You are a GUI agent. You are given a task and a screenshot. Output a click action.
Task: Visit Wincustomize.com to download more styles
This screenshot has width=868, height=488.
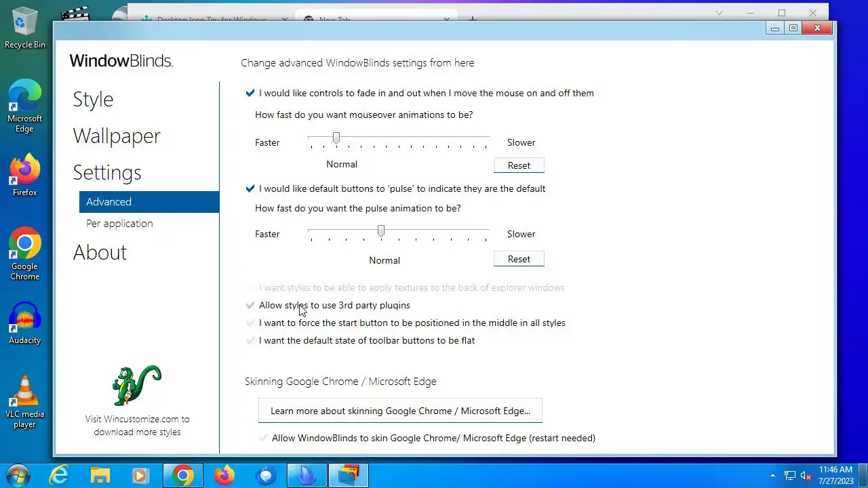pyautogui.click(x=137, y=426)
